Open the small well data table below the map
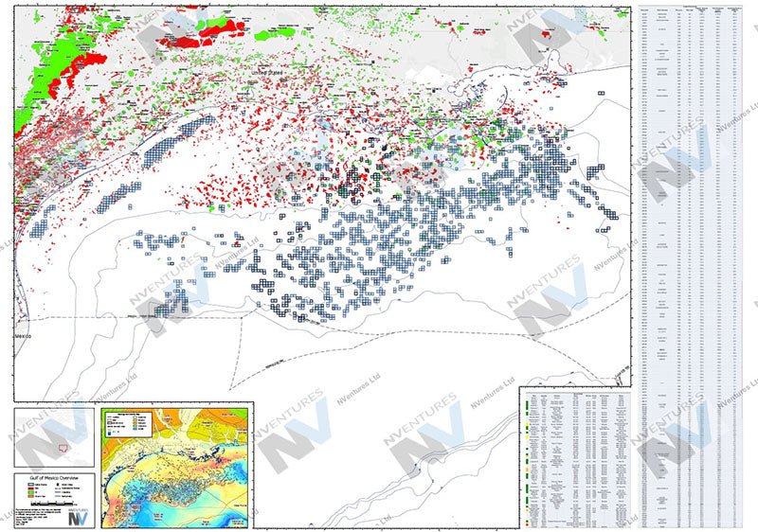 tap(578, 458)
